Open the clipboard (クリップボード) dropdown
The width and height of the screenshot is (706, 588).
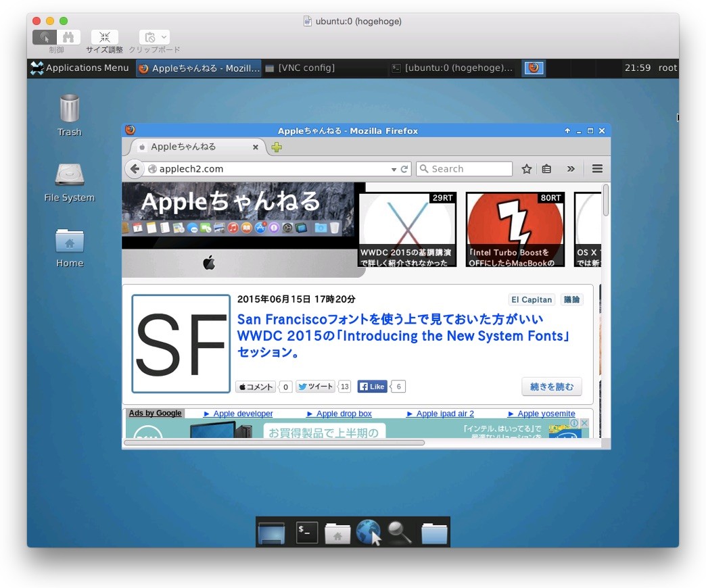click(x=154, y=37)
